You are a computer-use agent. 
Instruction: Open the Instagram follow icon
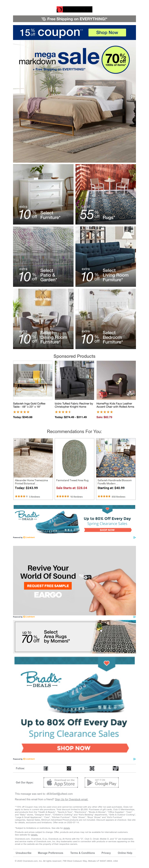[x=69, y=768]
